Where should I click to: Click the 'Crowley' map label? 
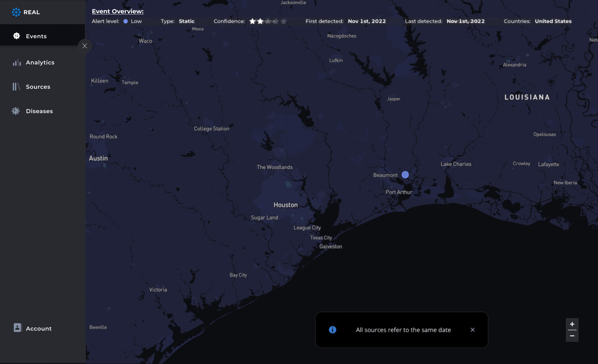[521, 164]
